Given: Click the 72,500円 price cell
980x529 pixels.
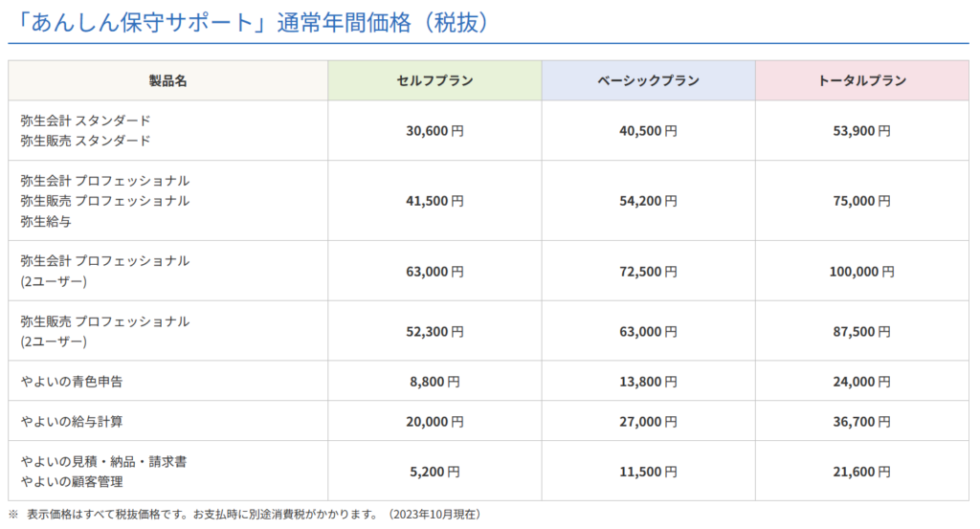Looking at the screenshot, I should click(649, 271).
